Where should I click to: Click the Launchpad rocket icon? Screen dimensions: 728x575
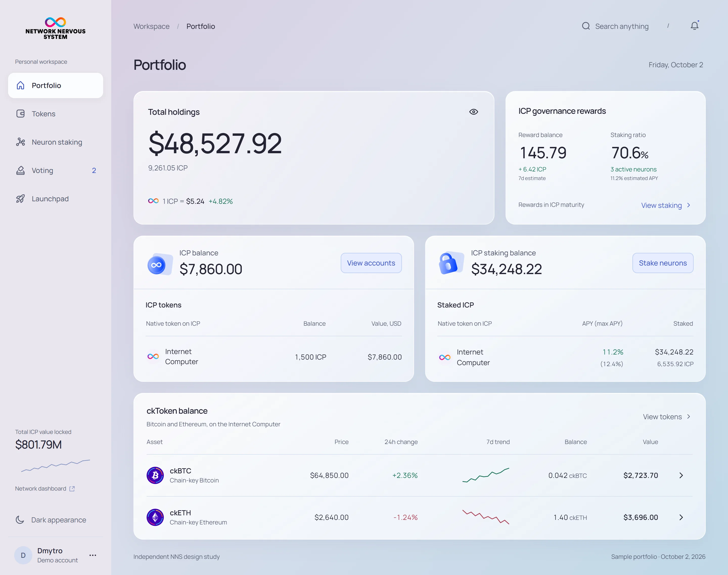(20, 199)
